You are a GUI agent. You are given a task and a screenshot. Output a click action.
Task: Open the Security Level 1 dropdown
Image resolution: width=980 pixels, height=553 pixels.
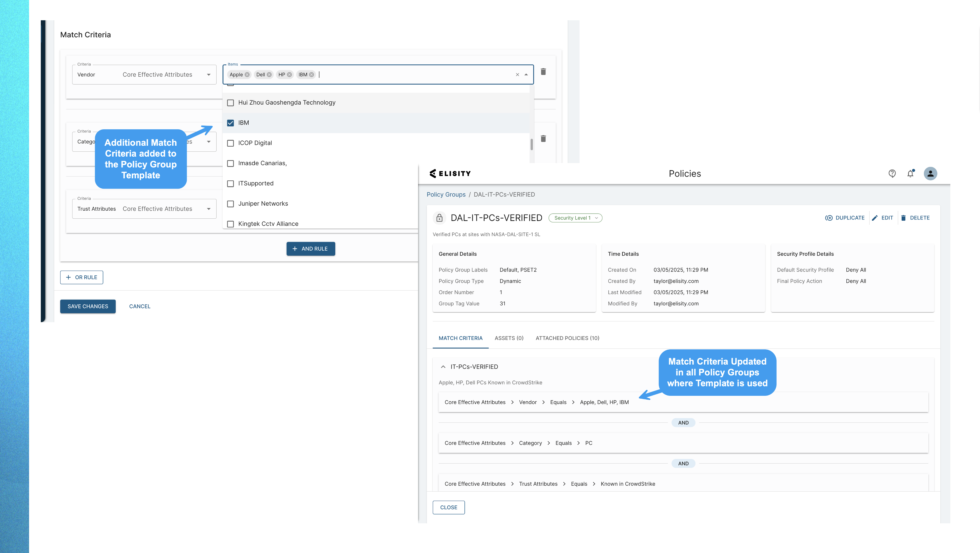tap(575, 218)
